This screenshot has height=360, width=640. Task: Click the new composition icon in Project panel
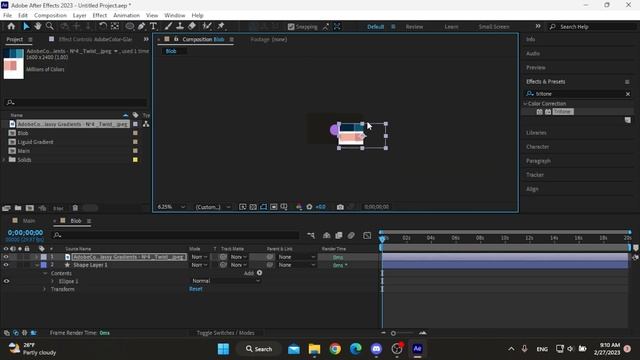pyautogui.click(x=30, y=208)
